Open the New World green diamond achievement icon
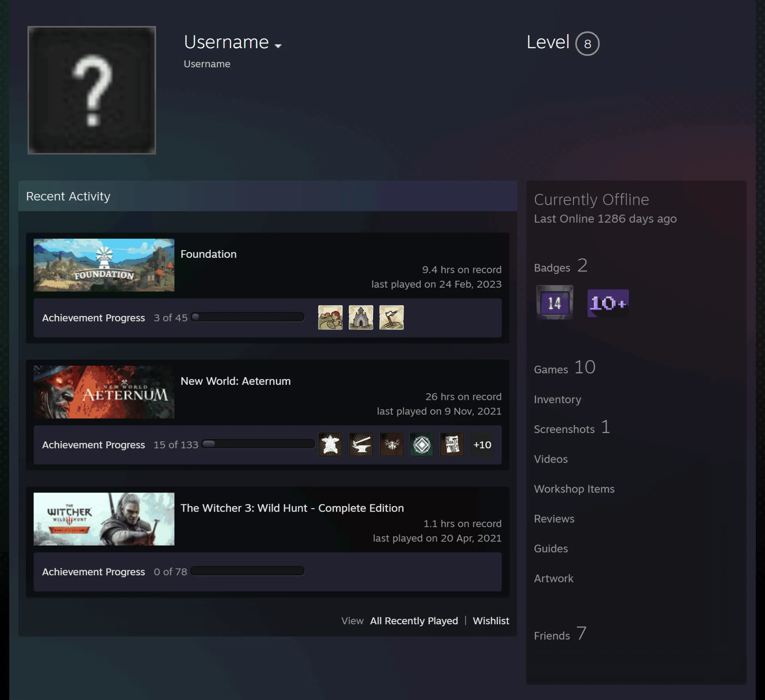The width and height of the screenshot is (765, 700). 422,444
